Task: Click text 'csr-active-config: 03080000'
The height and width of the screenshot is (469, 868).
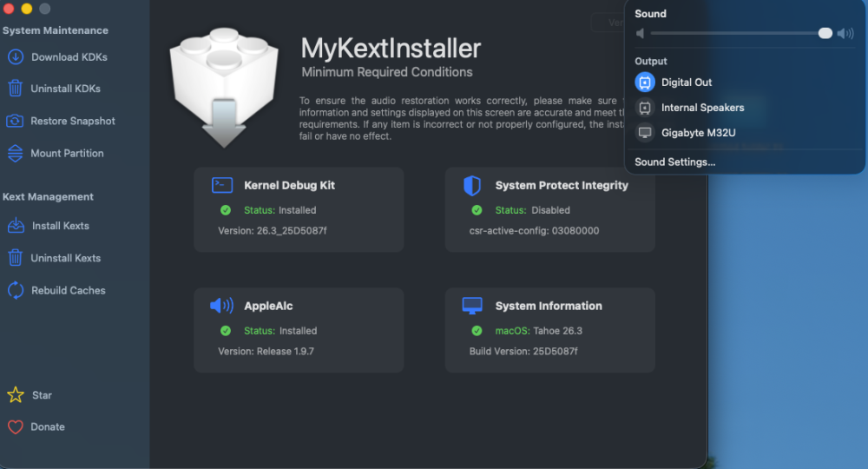Action: click(534, 230)
